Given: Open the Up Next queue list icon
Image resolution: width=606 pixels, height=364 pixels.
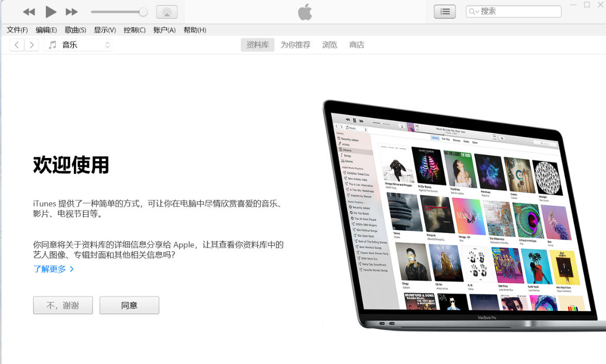Looking at the screenshot, I should pos(444,11).
